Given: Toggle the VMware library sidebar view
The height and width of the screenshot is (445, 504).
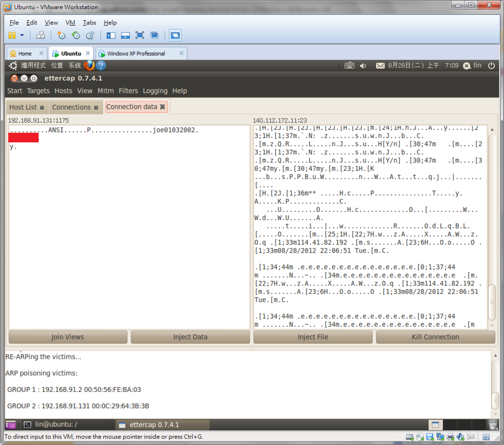Looking at the screenshot, I should 111,35.
